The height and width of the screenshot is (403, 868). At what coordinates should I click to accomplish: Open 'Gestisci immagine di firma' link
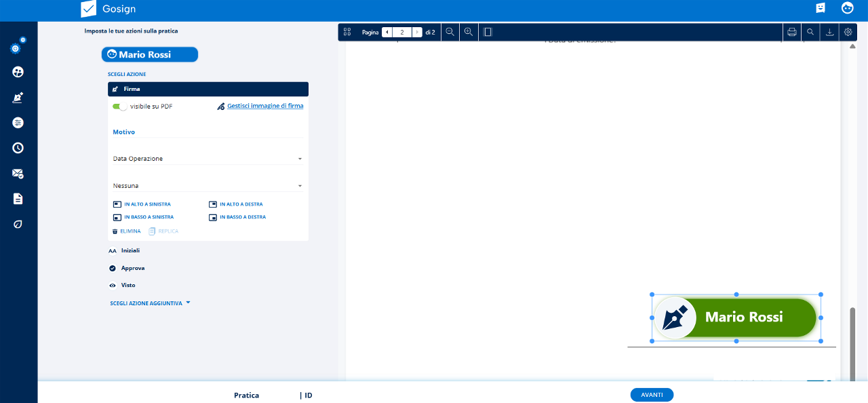264,106
